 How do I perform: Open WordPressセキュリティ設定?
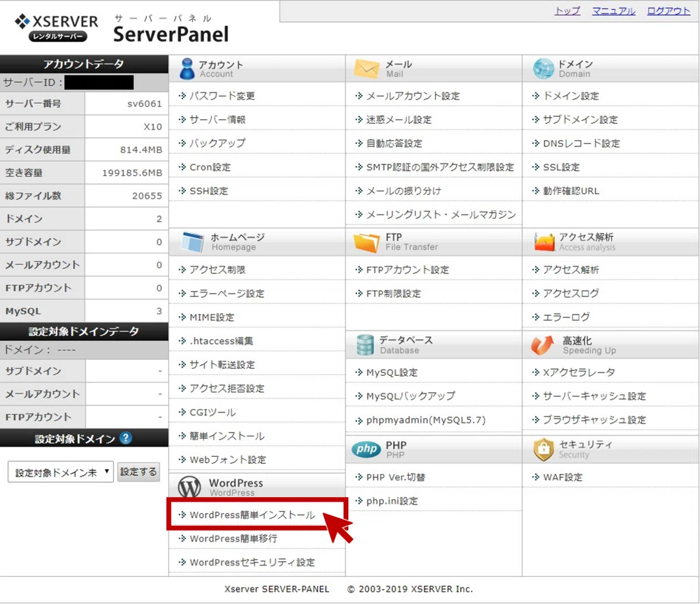(x=253, y=563)
